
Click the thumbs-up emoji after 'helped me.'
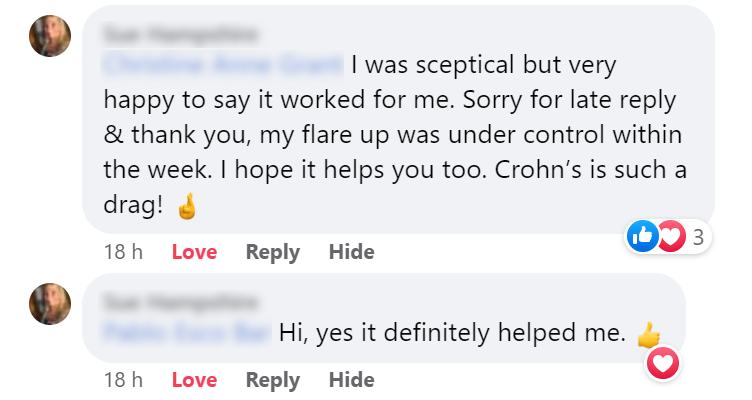(x=650, y=333)
